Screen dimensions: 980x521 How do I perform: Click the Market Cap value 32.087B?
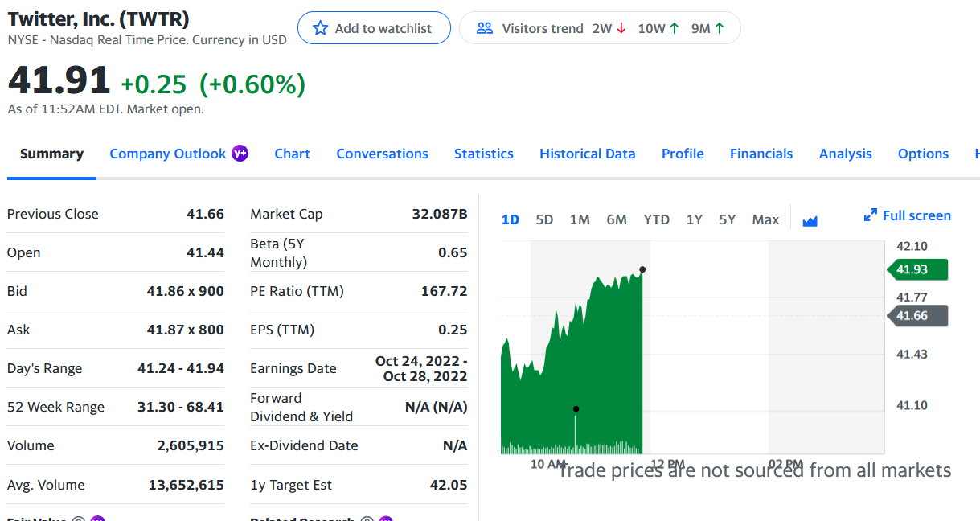coord(439,214)
